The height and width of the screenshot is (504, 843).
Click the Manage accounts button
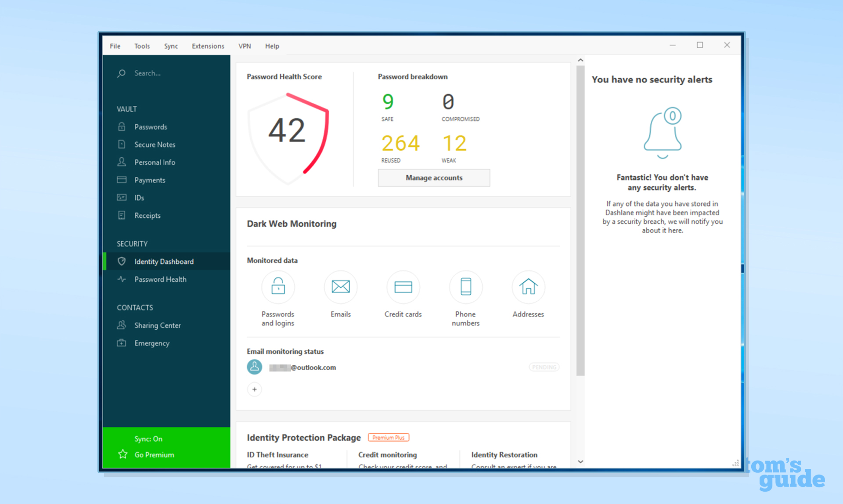(434, 178)
